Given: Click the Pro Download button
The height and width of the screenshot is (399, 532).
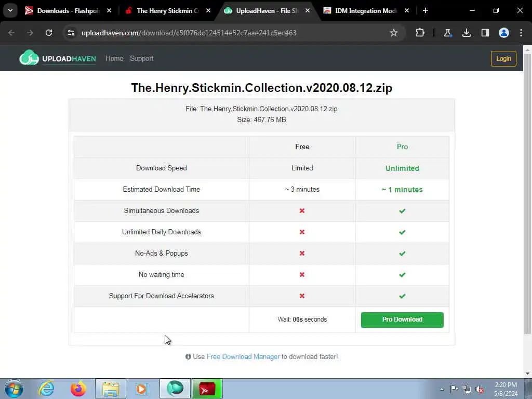Looking at the screenshot, I should (402, 320).
